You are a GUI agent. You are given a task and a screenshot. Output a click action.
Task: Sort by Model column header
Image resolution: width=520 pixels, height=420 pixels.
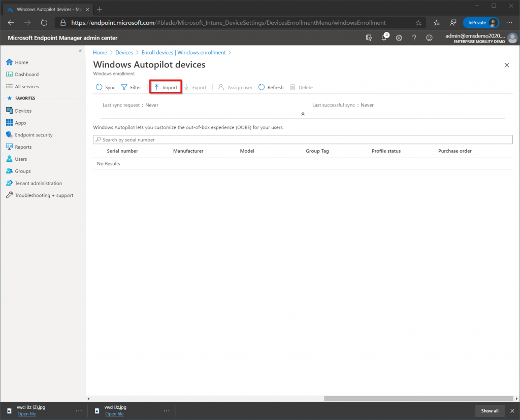[247, 151]
